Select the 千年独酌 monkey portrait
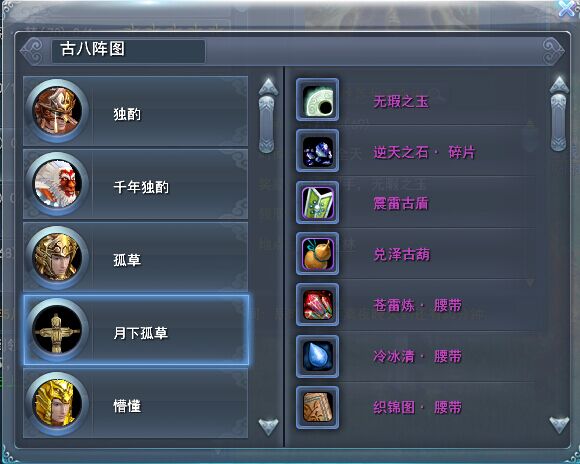This screenshot has width=580, height=464. pyautogui.click(x=57, y=184)
